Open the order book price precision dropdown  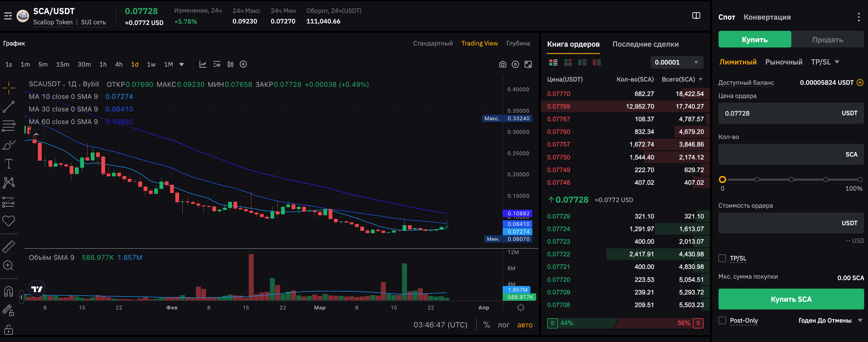677,62
